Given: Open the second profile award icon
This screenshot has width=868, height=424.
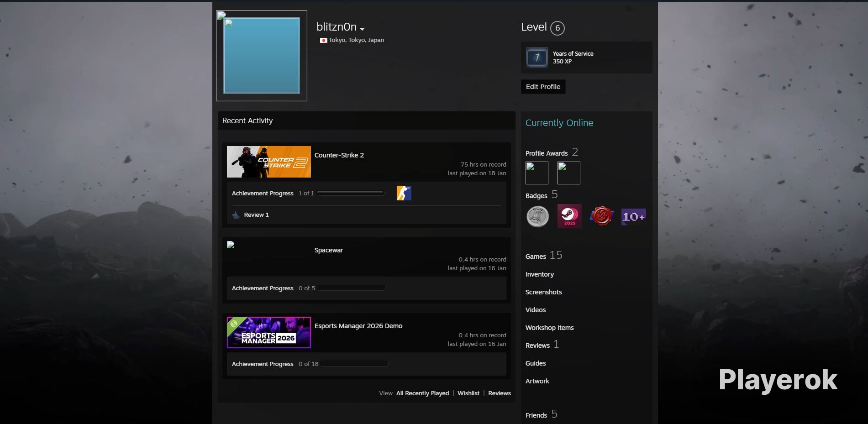Looking at the screenshot, I should [x=568, y=173].
